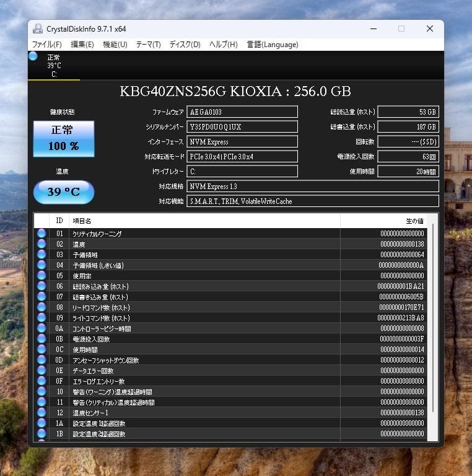Screen dimensions: 472x476
Task: Click status orb for ID 1A row
Action: click(42, 423)
